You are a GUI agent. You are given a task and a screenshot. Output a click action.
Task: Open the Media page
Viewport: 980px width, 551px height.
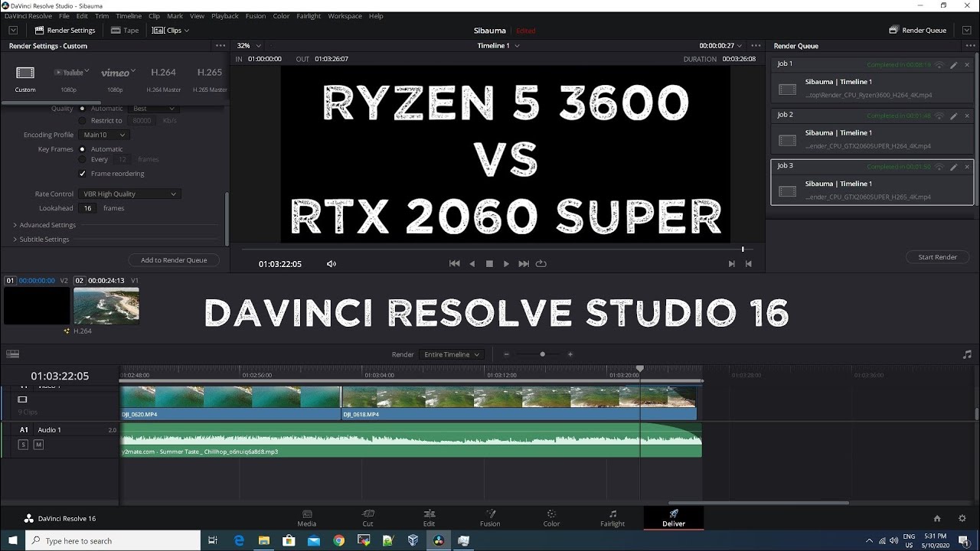pyautogui.click(x=306, y=518)
